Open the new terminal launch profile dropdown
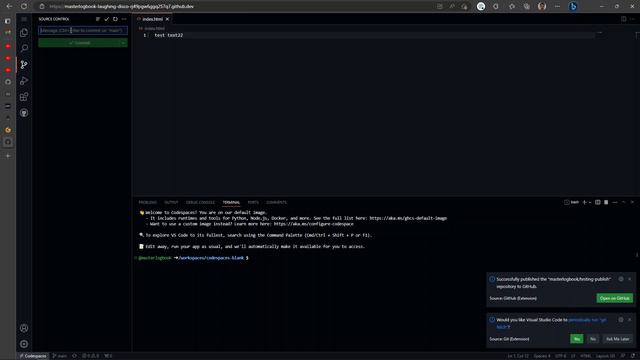 (590, 202)
